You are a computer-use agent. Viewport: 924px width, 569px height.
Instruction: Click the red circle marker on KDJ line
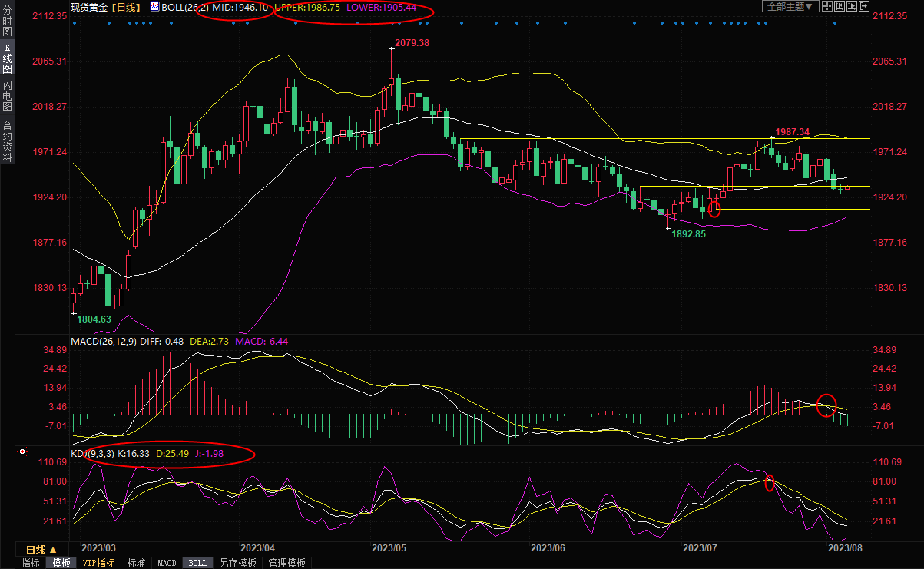(770, 482)
